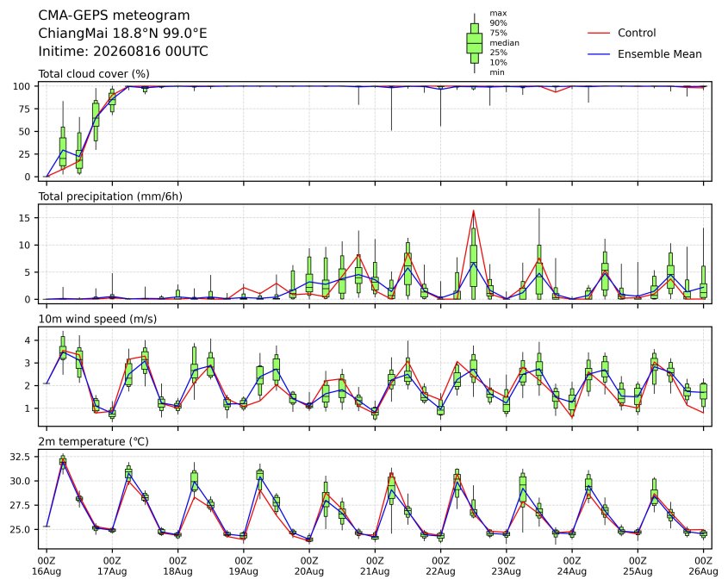728x586 pixels.
Task: Click the "10m wind speed (m/s)" panel title
Action: 97,319
